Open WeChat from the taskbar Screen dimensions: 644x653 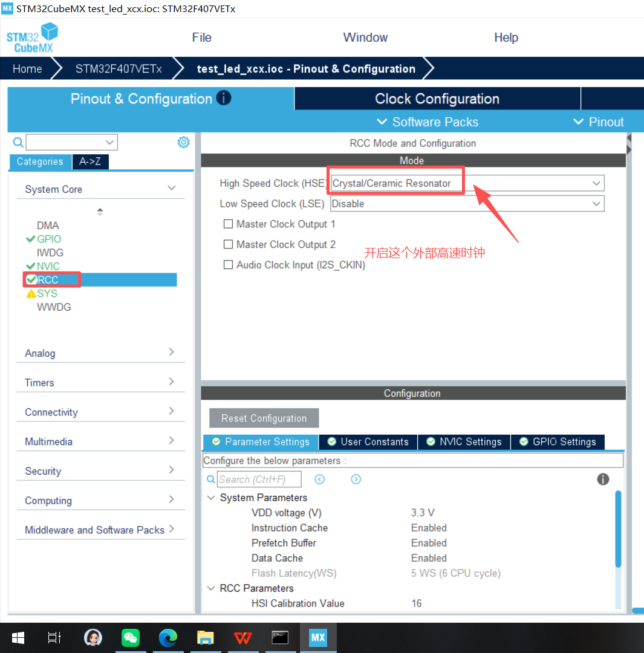click(131, 638)
